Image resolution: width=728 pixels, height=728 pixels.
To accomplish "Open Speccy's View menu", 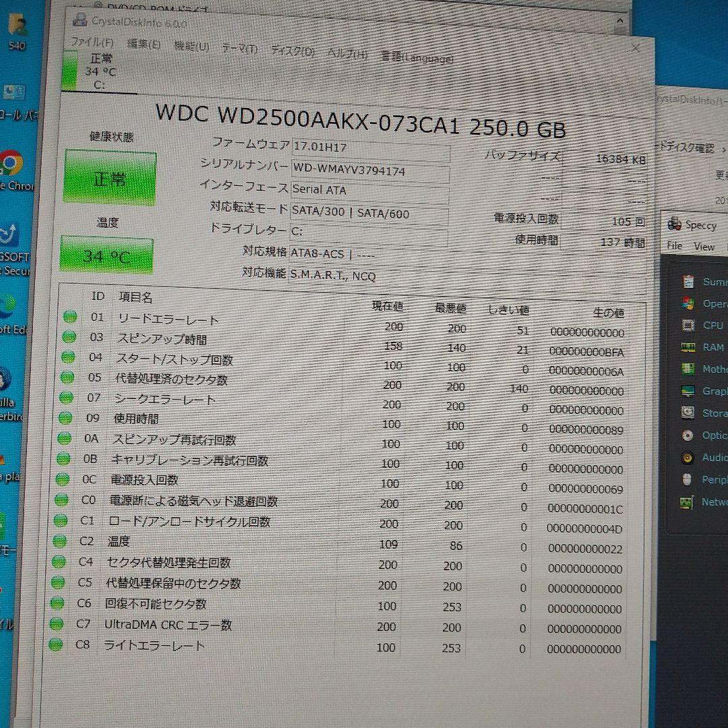I will pos(704,245).
